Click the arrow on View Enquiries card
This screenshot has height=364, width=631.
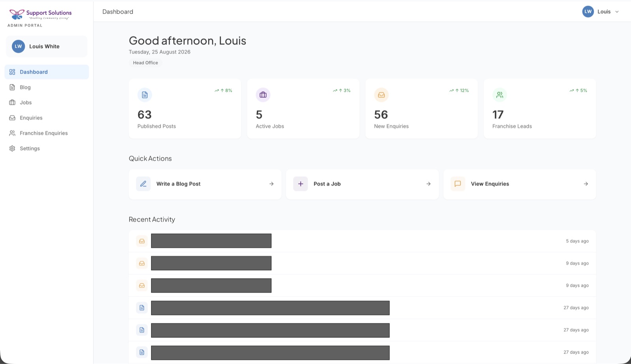click(586, 184)
